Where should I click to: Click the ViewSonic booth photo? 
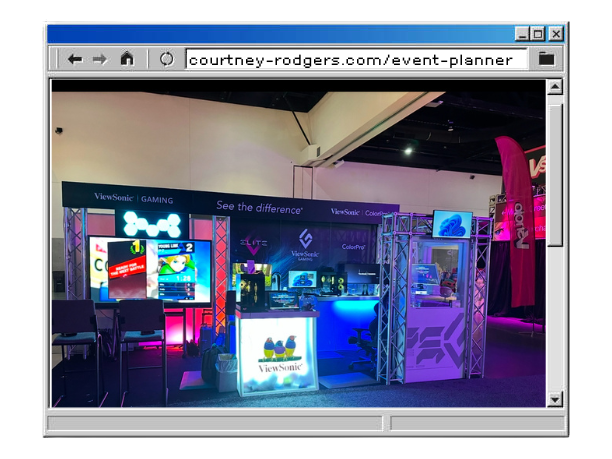coord(299,244)
